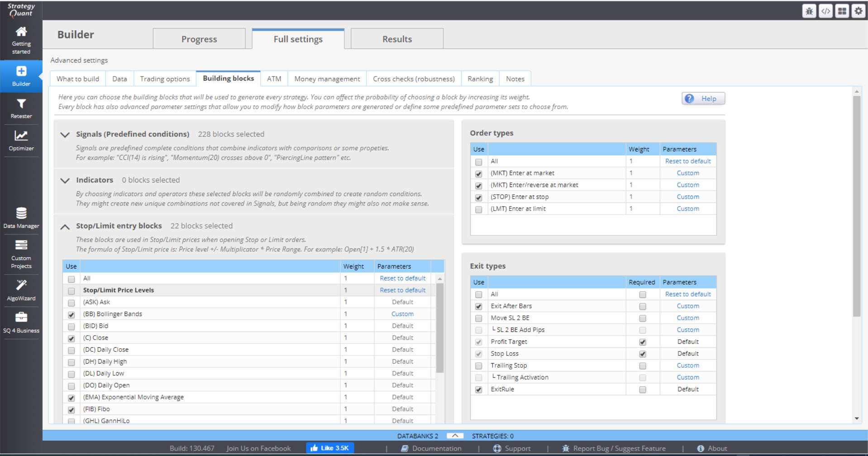Click page scrollbar down arrow
868x456 pixels.
(856, 418)
